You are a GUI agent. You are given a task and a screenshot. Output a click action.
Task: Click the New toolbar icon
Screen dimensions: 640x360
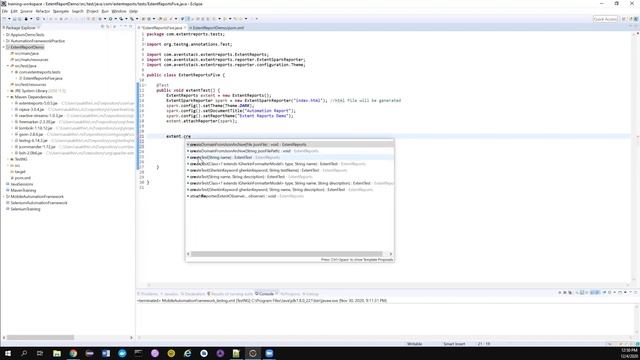[x=4, y=19]
